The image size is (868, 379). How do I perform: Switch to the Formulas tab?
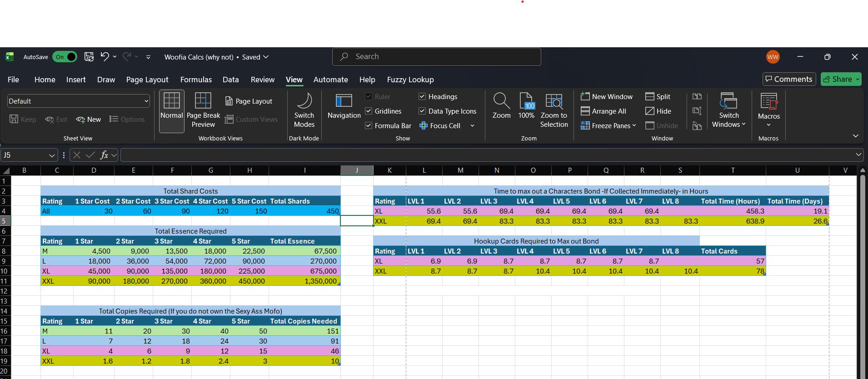coord(196,80)
